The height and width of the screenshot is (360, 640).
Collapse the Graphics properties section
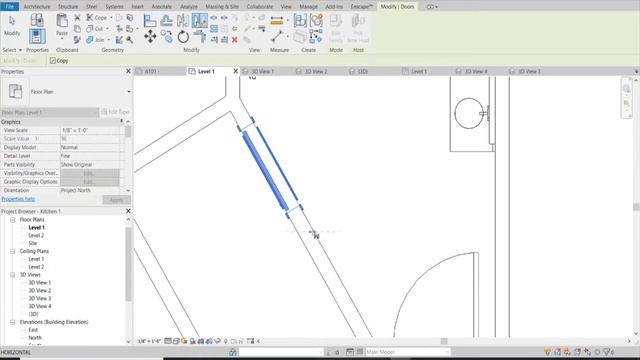tap(122, 122)
